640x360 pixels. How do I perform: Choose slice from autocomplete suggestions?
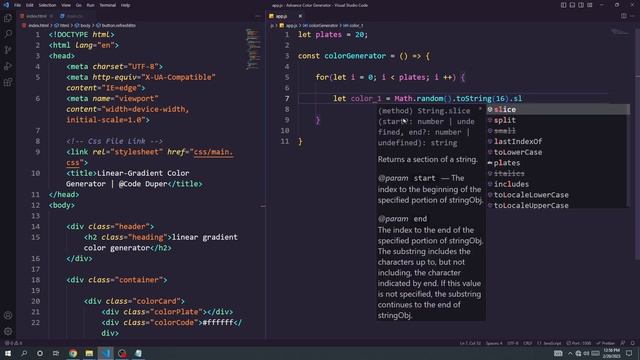(x=557, y=109)
